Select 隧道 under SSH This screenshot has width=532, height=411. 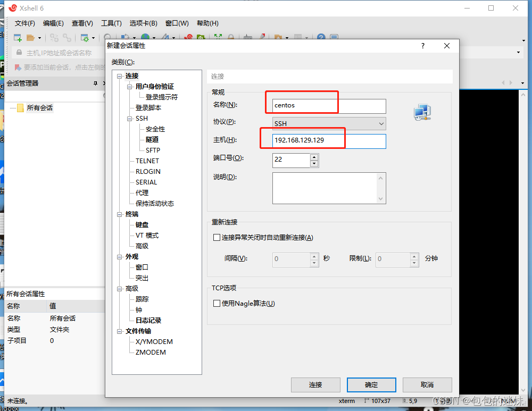pos(152,140)
